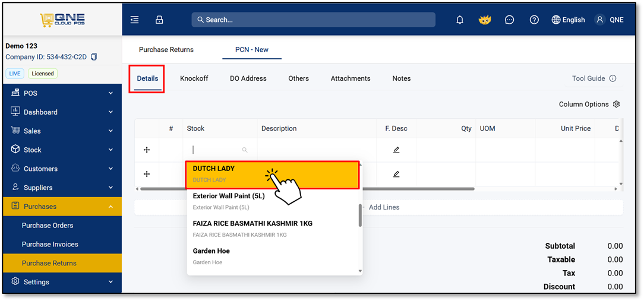Click second row move handle icon
644x301 pixels.
[147, 174]
